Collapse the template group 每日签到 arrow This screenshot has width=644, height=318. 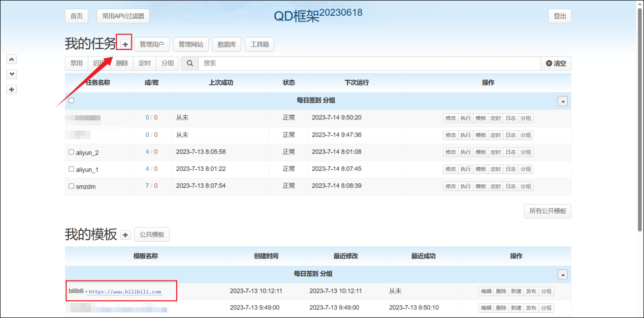pyautogui.click(x=562, y=274)
